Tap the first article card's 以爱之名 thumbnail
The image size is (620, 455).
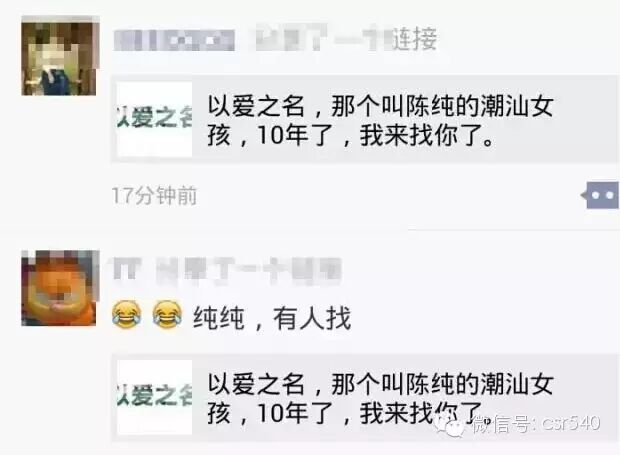pos(154,119)
